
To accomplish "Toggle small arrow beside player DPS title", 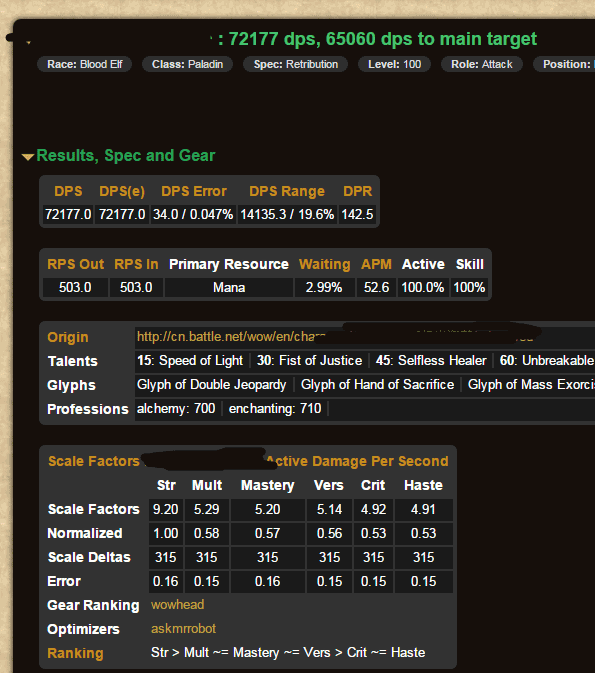I will [x=28, y=42].
